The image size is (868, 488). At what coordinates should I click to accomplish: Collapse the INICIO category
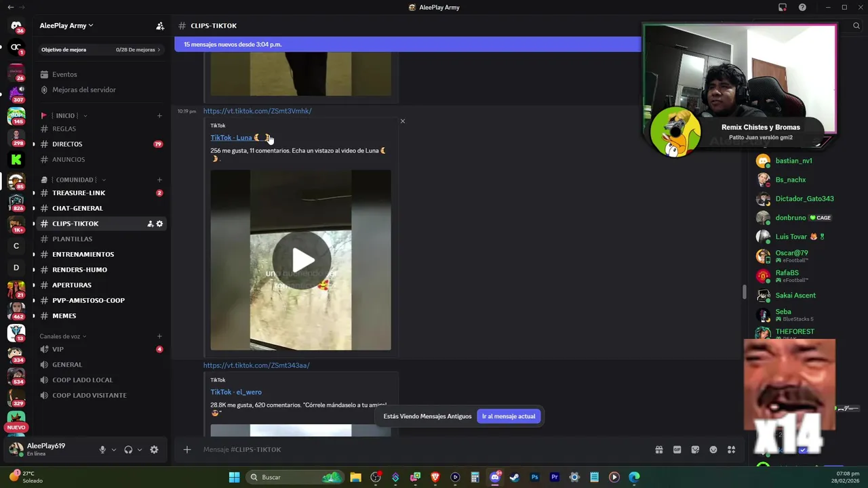64,115
